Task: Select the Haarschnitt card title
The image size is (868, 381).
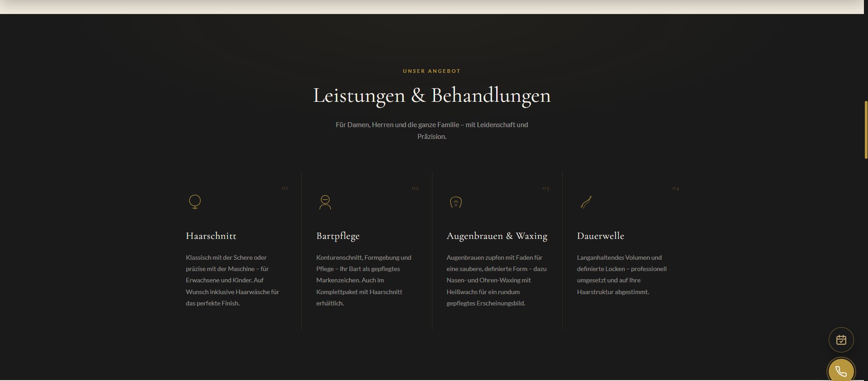Action: 211,236
